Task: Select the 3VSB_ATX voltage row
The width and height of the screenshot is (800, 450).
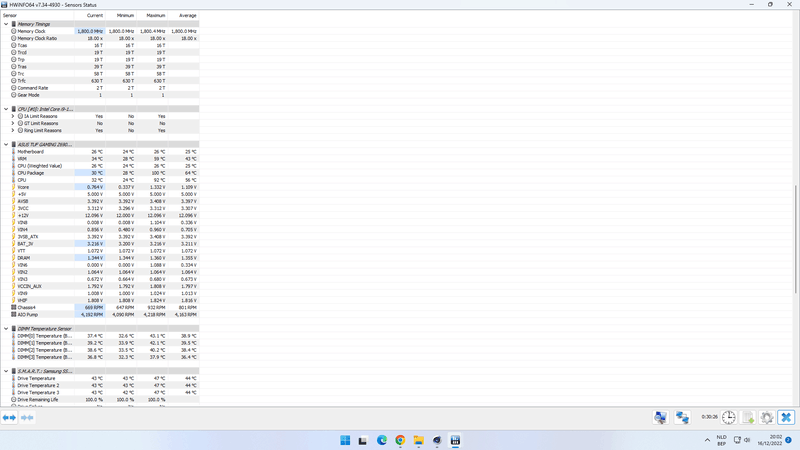Action: click(x=100, y=237)
